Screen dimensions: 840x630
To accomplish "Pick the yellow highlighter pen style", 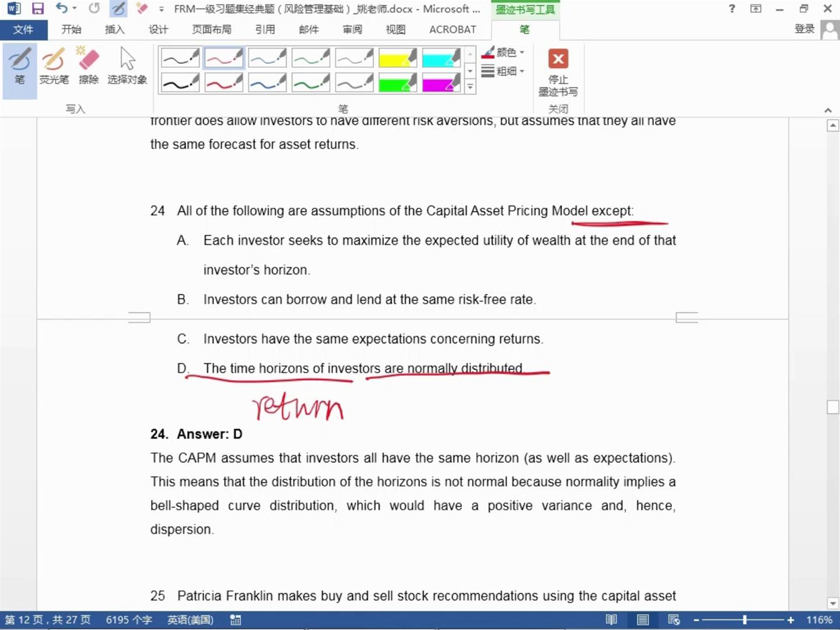I will [398, 58].
